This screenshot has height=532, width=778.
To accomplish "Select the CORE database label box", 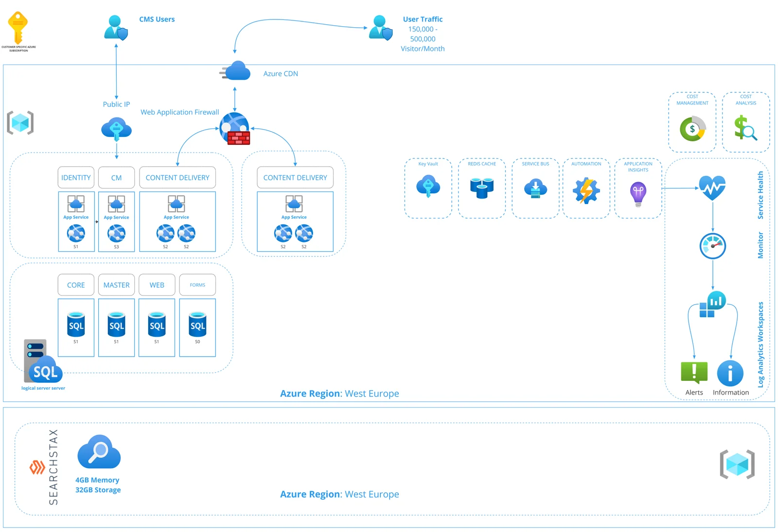I will (x=76, y=285).
